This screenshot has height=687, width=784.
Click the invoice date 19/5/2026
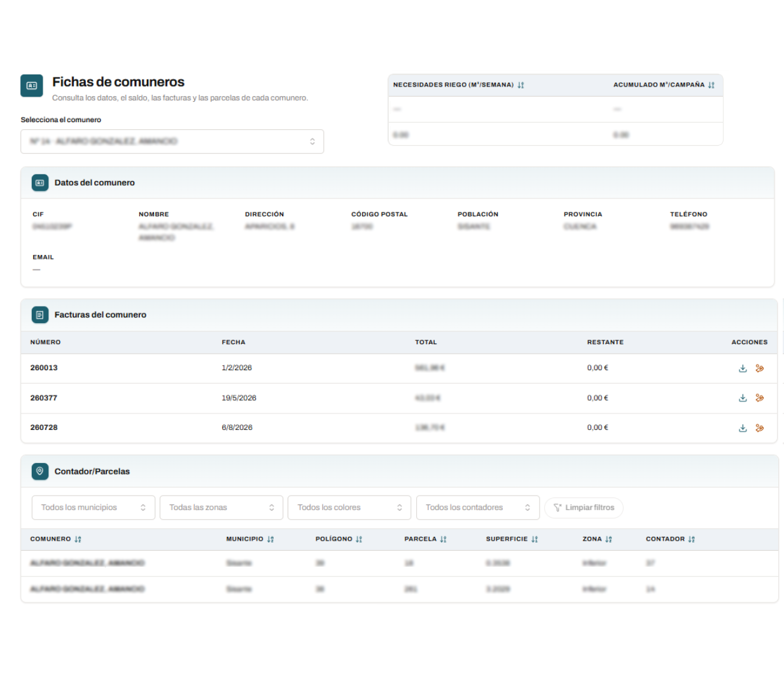pyautogui.click(x=239, y=398)
